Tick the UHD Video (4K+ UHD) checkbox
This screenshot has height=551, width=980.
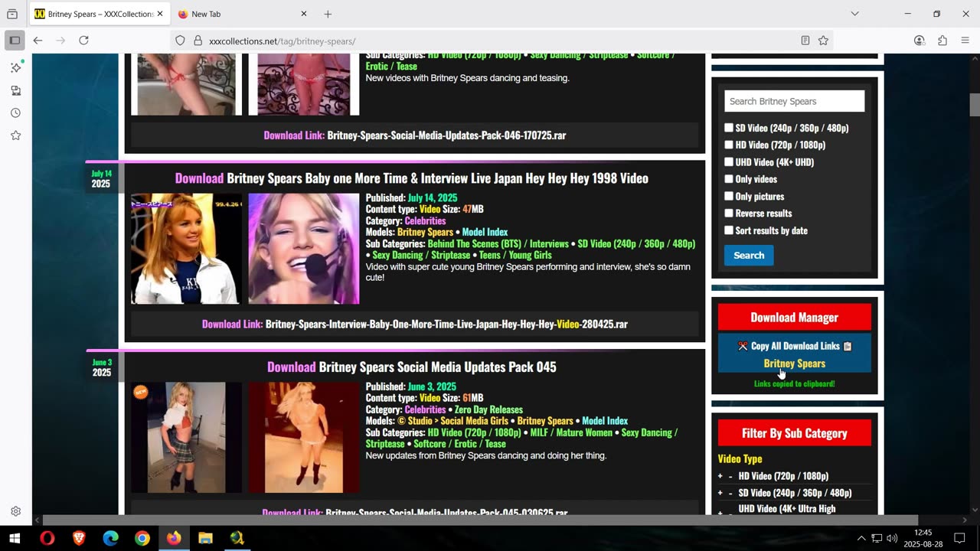tap(729, 162)
